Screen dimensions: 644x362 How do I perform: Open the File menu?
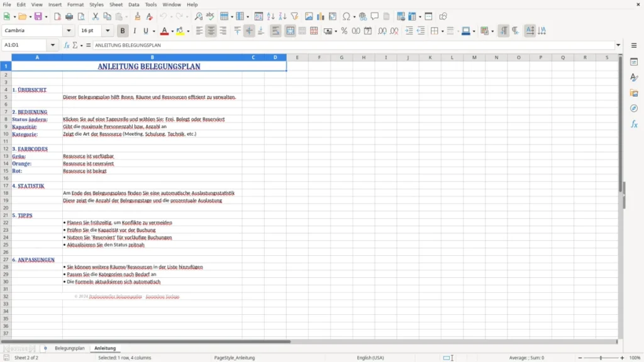click(x=7, y=4)
